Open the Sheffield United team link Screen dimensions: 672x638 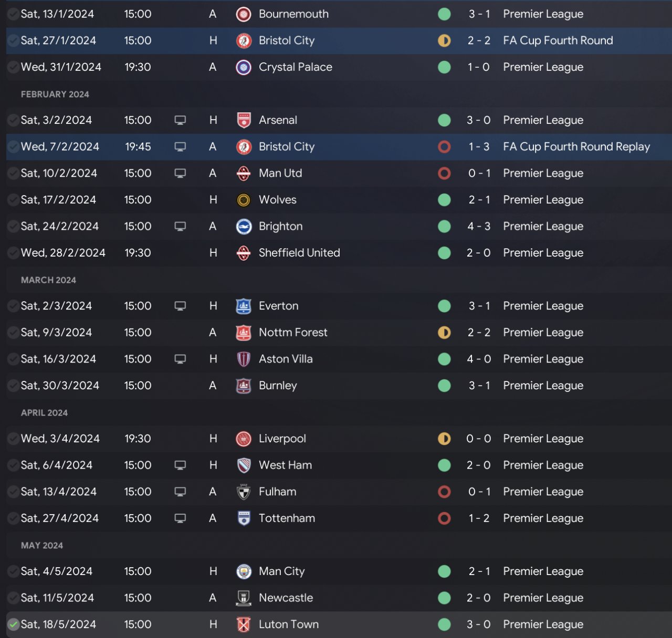tap(299, 253)
